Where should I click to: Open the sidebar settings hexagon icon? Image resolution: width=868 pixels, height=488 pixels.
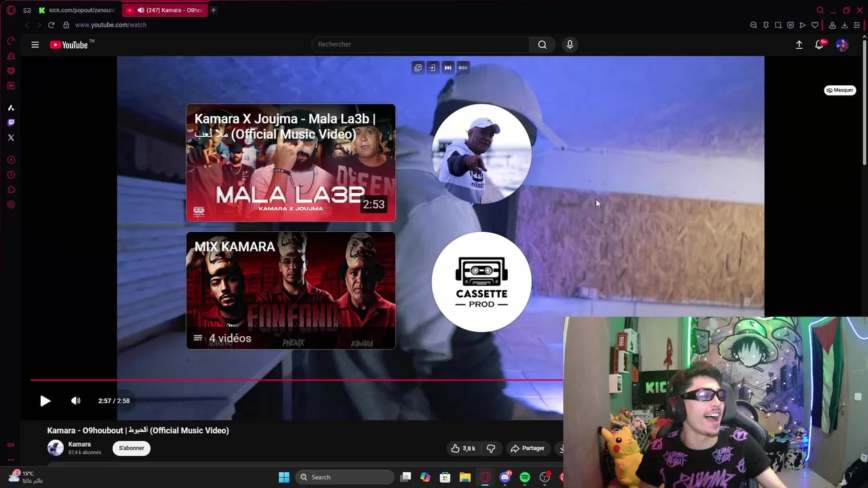[11, 205]
